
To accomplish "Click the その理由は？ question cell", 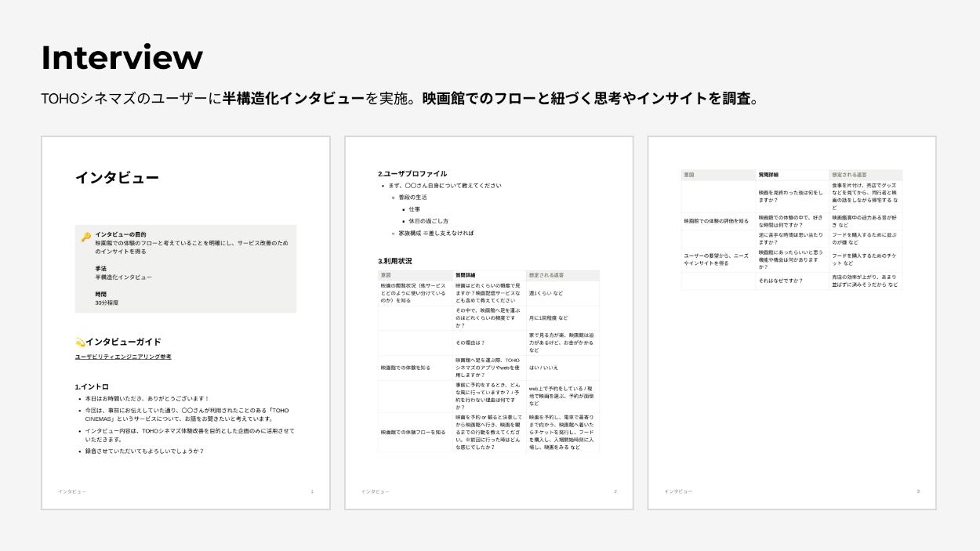I will (x=470, y=343).
